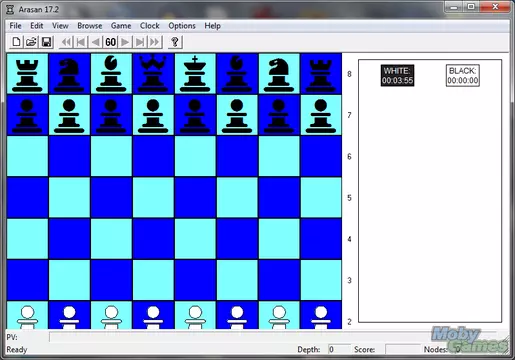This screenshot has width=515, height=360.
Task: Click the previous-move left arrow icon
Action: pos(96,42)
